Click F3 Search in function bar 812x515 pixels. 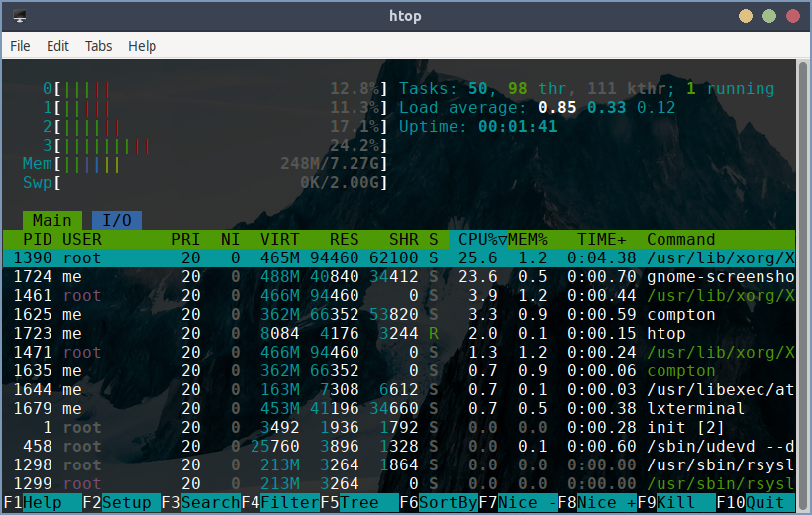(x=201, y=502)
